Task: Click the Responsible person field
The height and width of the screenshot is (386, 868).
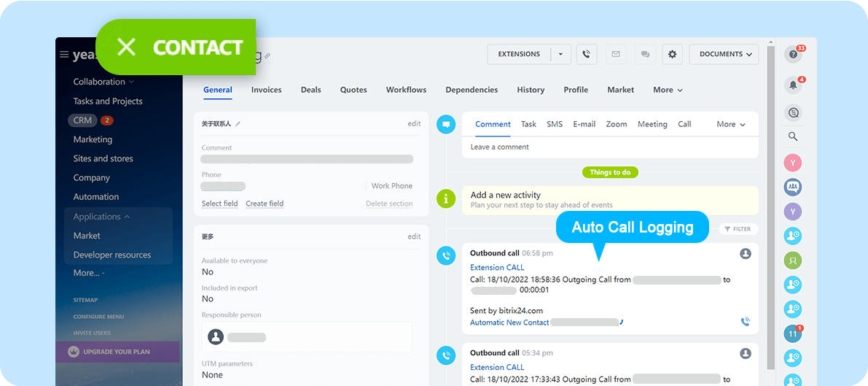Action: [x=307, y=336]
